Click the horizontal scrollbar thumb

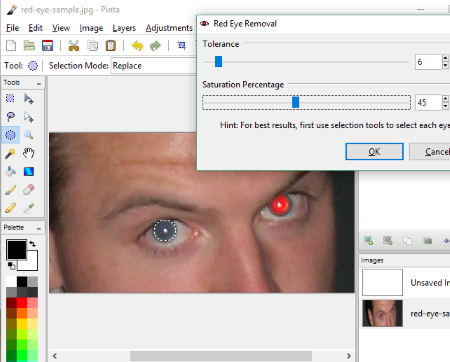221,356
